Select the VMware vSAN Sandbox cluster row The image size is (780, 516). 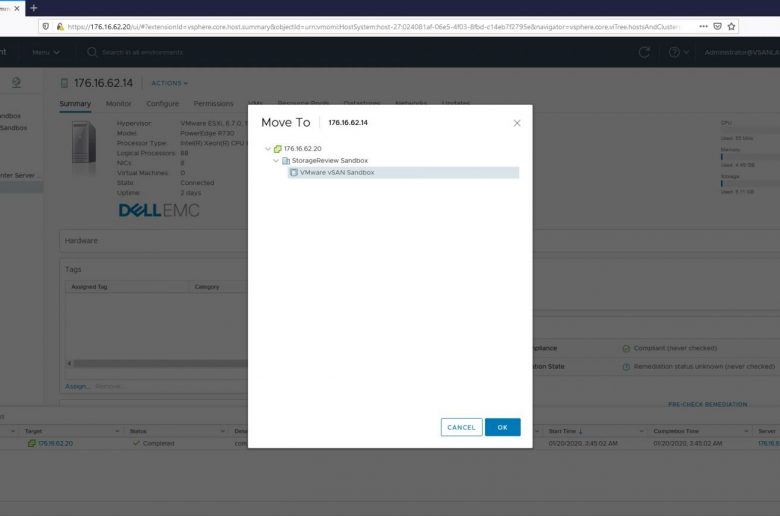coord(403,173)
